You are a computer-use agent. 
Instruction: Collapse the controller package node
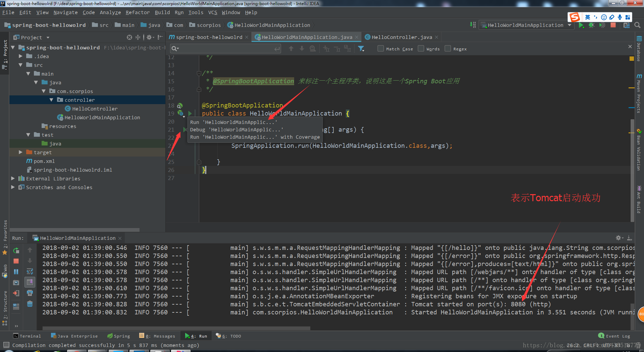click(x=51, y=100)
